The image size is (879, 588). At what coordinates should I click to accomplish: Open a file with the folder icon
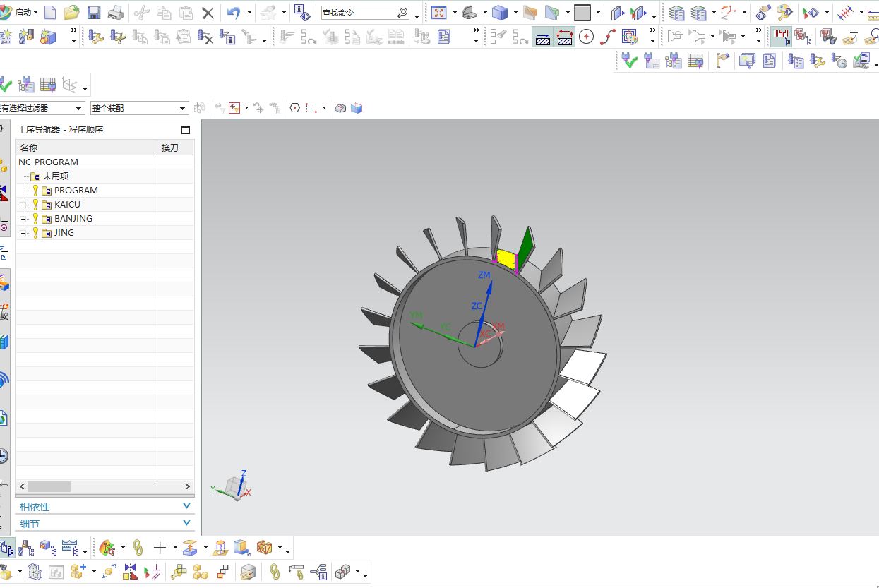[71, 13]
